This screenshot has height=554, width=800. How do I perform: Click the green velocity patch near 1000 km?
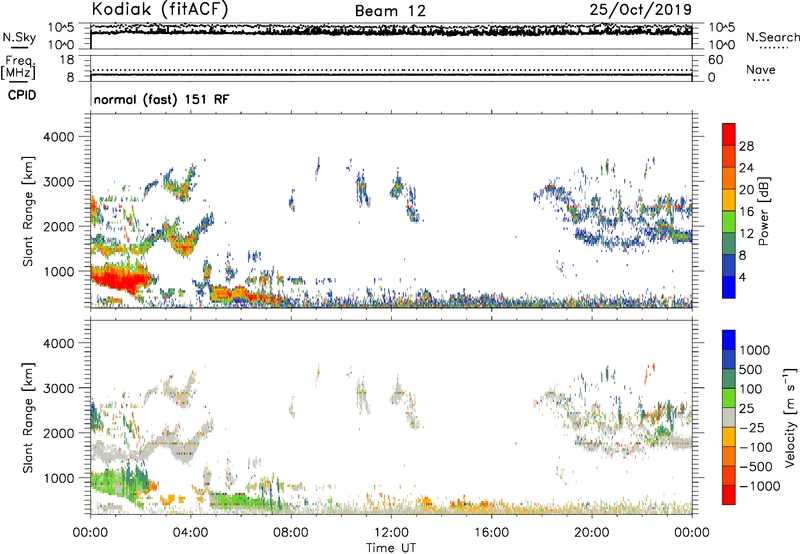pyautogui.click(x=120, y=481)
